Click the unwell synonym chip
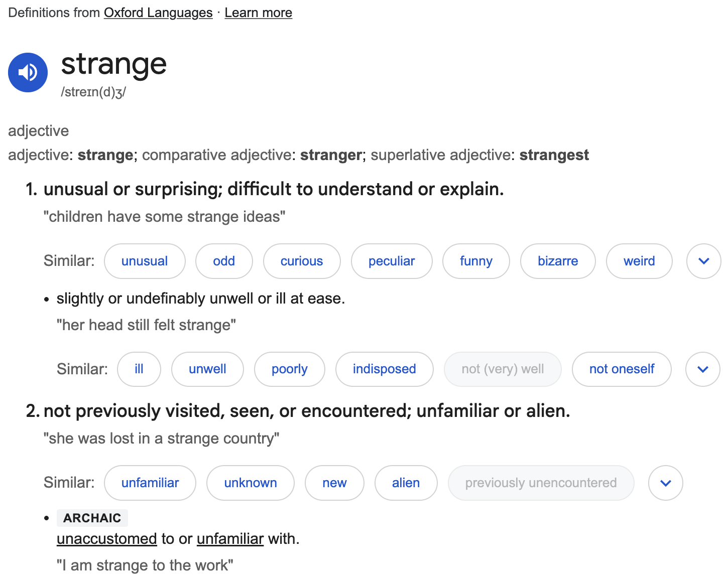Screen dimensions: 728x582 (x=207, y=369)
